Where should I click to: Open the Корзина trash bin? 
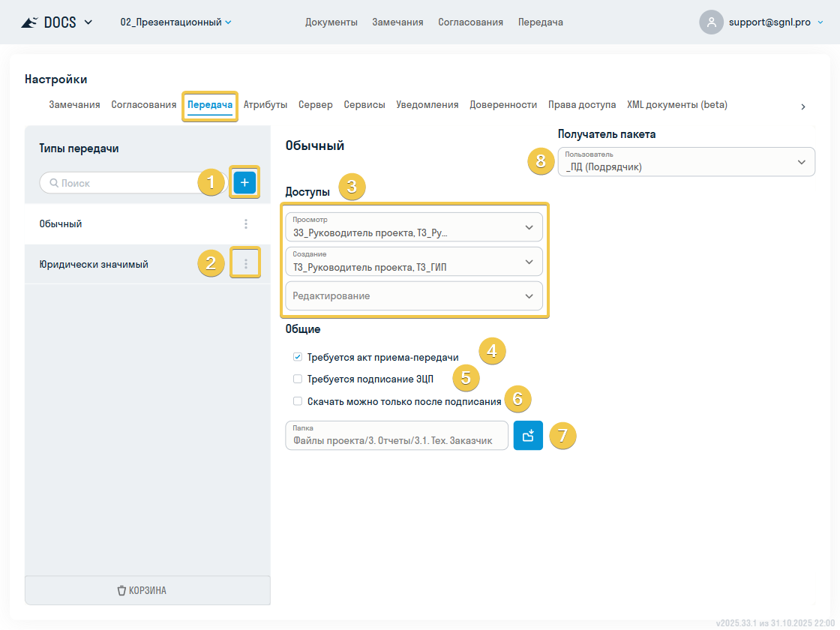148,590
